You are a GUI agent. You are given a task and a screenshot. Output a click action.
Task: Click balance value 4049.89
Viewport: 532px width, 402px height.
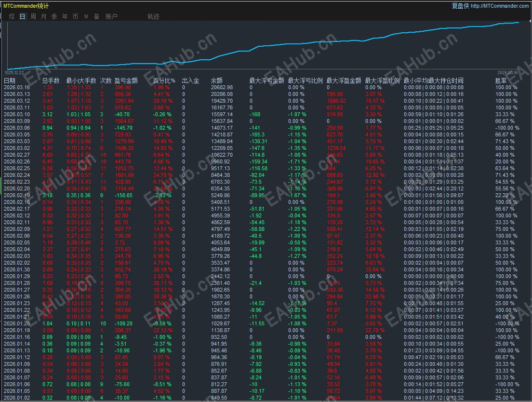(221, 249)
